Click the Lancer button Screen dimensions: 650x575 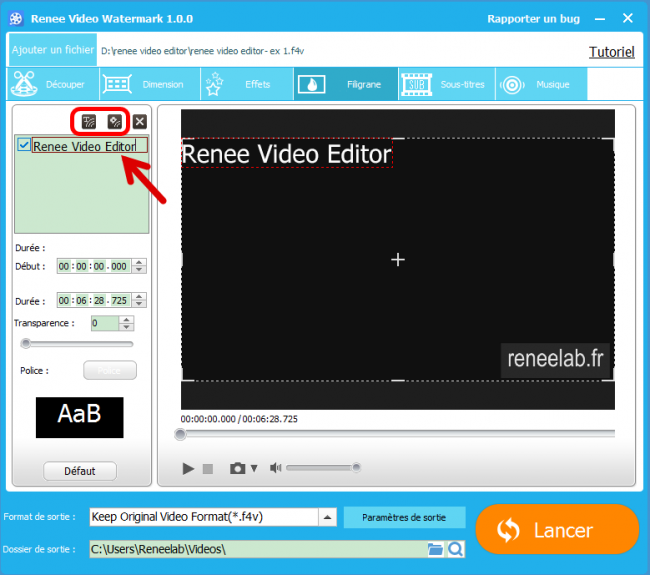click(x=557, y=529)
